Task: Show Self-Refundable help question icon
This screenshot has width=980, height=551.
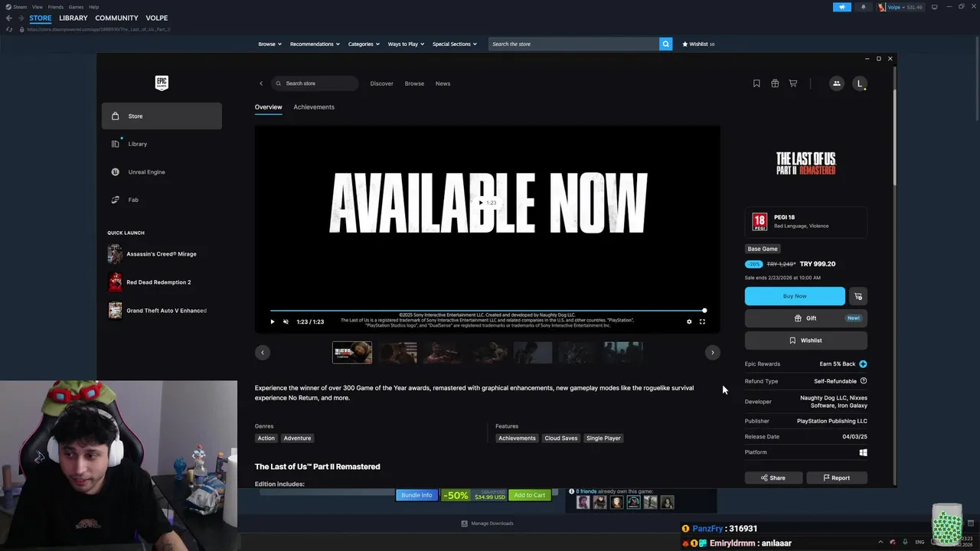Action: 864,381
